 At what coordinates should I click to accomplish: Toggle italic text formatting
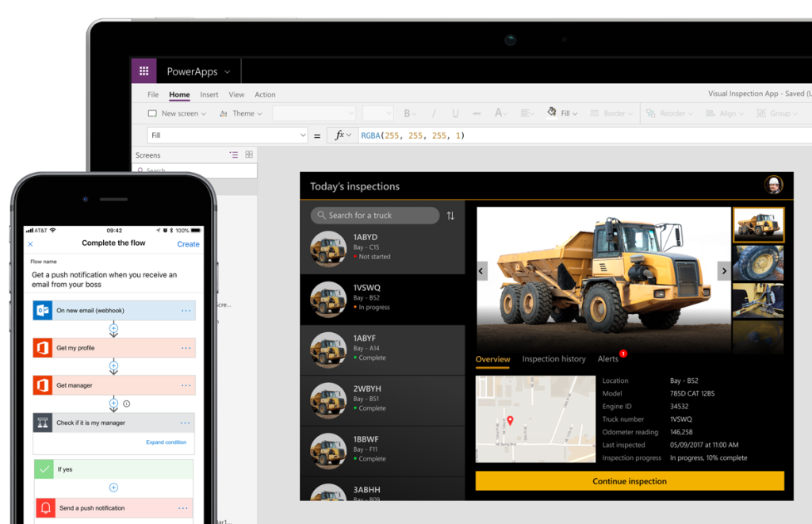click(434, 113)
